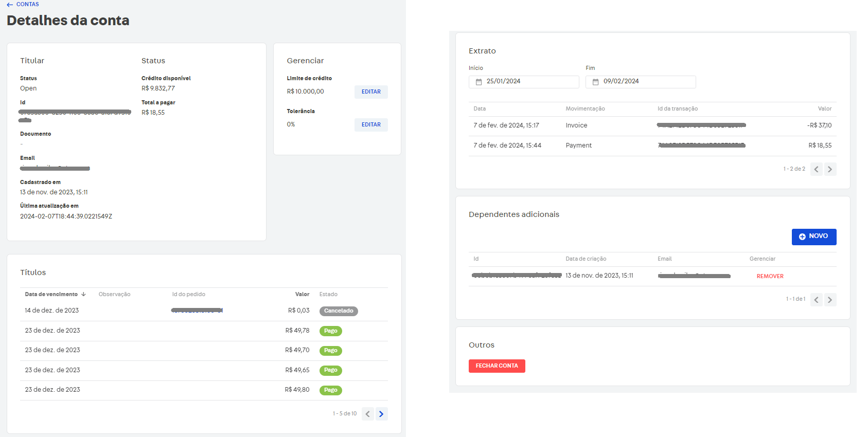868x437 pixels.
Task: Select the Invoice transaction row
Action: click(x=652, y=126)
